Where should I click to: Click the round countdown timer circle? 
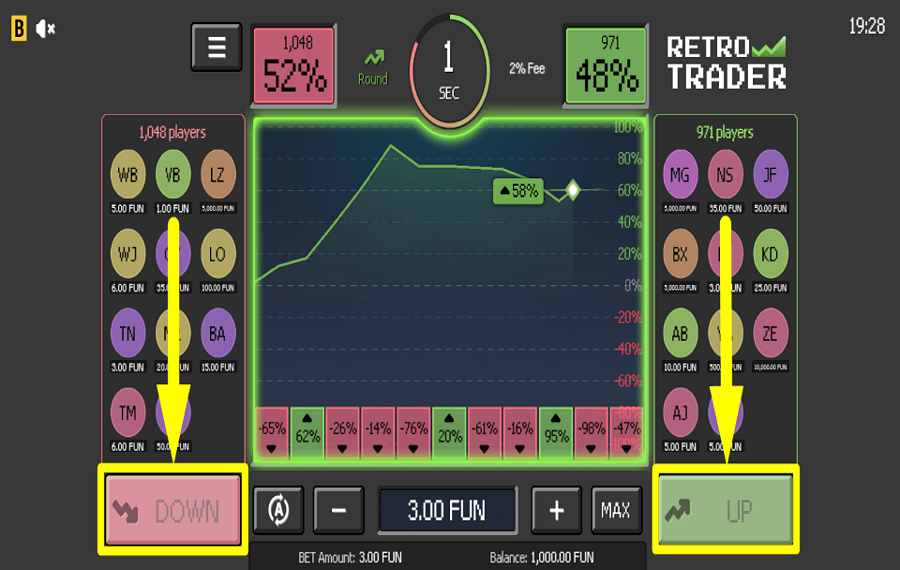(x=449, y=69)
